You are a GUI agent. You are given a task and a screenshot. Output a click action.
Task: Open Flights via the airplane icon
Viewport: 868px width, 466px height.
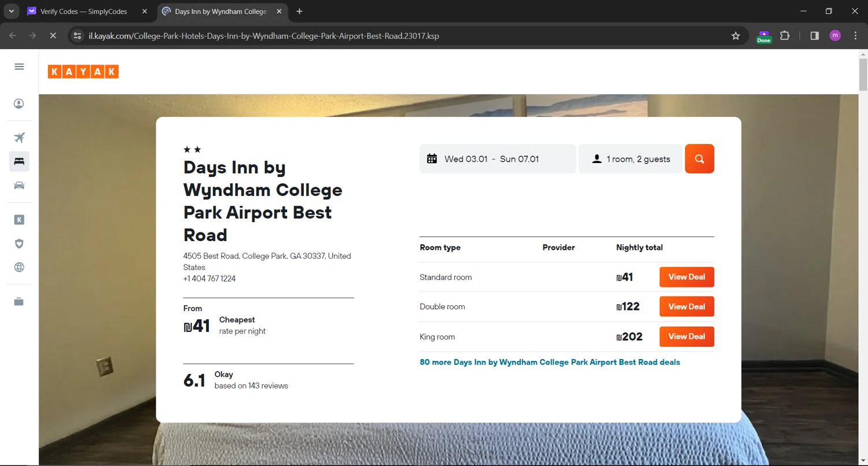(19, 138)
